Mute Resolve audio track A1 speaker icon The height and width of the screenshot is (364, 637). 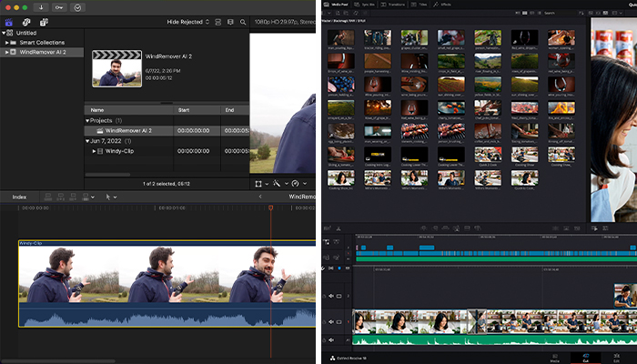click(331, 340)
